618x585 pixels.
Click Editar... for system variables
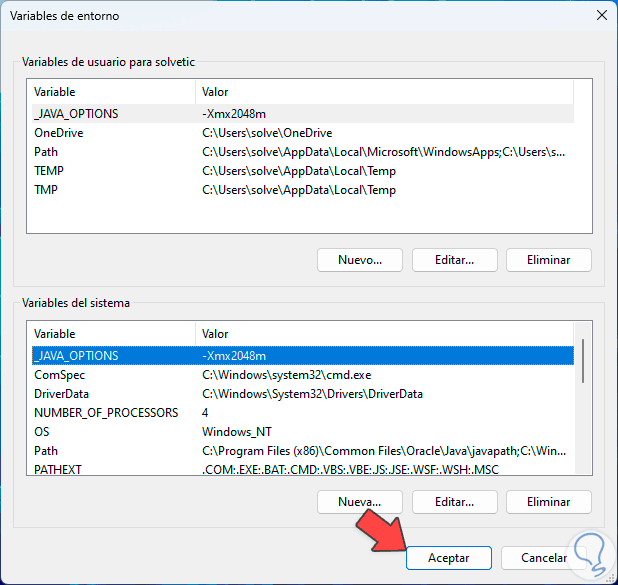click(x=454, y=501)
